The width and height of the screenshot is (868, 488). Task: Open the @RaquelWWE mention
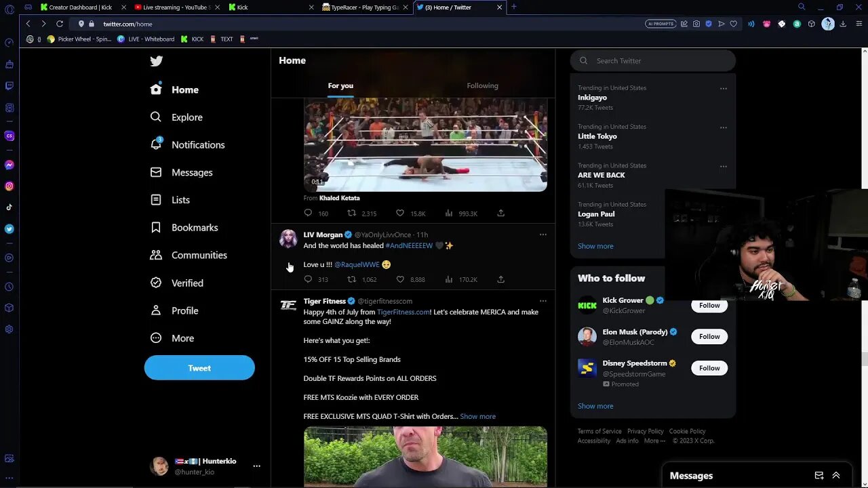357,264
